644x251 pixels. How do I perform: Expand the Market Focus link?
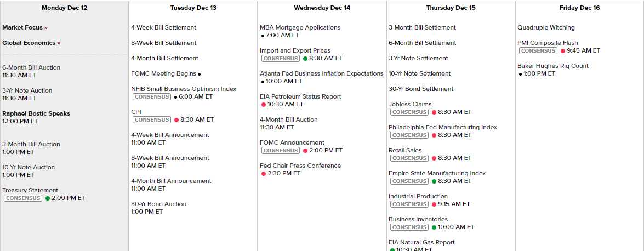coord(25,27)
